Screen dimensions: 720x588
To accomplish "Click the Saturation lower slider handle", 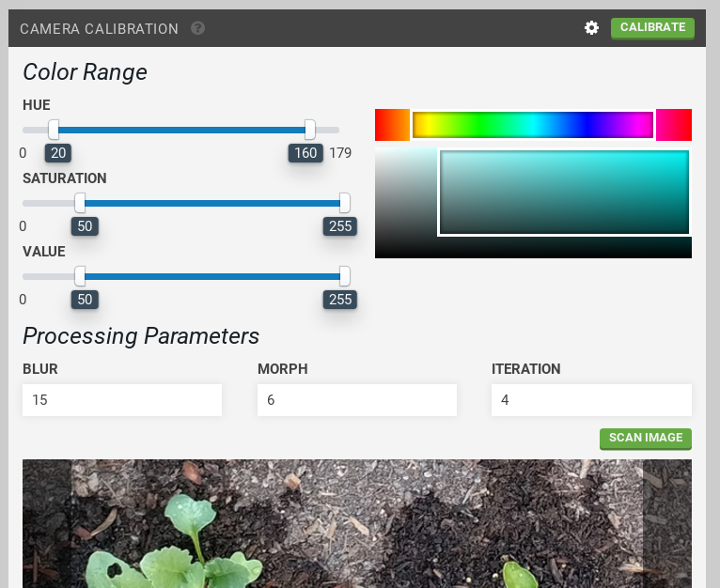I will pos(80,203).
